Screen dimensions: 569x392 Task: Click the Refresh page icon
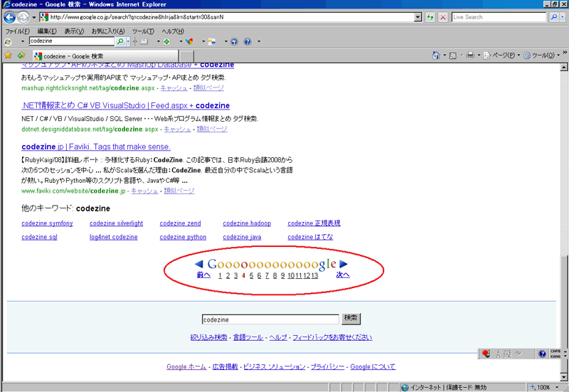pyautogui.click(x=430, y=17)
